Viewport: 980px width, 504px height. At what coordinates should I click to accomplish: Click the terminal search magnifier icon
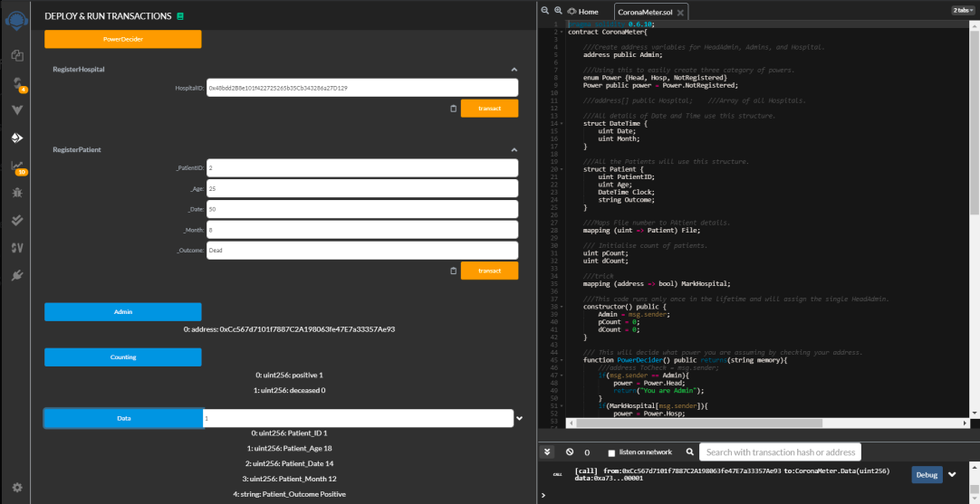click(690, 452)
